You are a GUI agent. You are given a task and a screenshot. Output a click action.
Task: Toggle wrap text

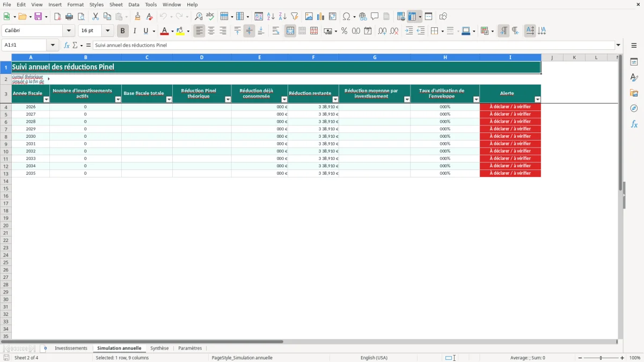(x=276, y=31)
